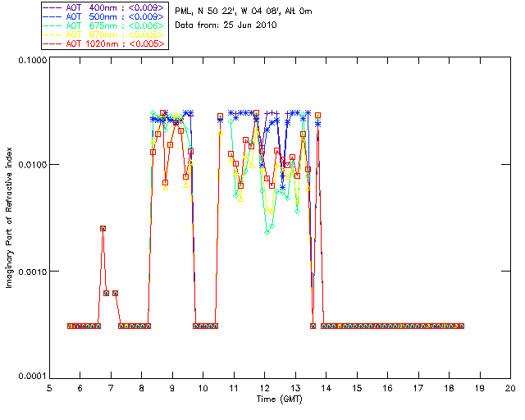This screenshot has width=525, height=420.
Task: Click the x-axis tick label 20
Action: [510, 389]
